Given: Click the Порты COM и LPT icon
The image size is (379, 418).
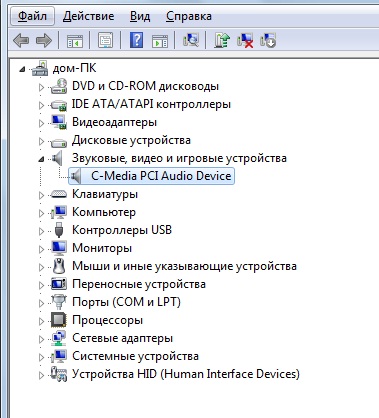Looking at the screenshot, I should tap(59, 302).
